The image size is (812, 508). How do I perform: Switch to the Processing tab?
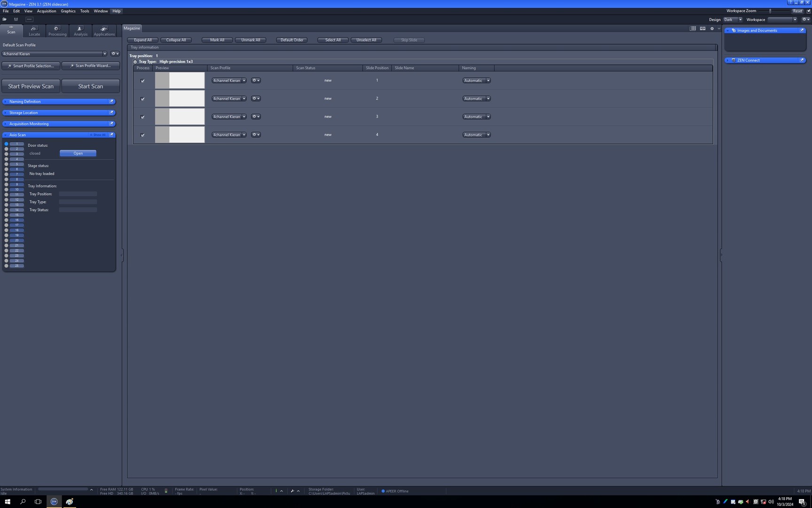point(57,31)
